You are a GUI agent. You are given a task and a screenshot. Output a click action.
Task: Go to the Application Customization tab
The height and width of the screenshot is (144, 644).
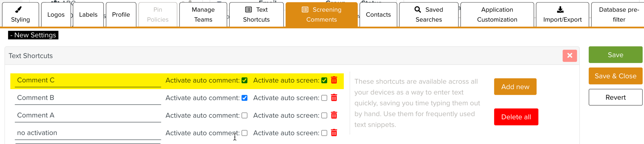click(x=497, y=15)
